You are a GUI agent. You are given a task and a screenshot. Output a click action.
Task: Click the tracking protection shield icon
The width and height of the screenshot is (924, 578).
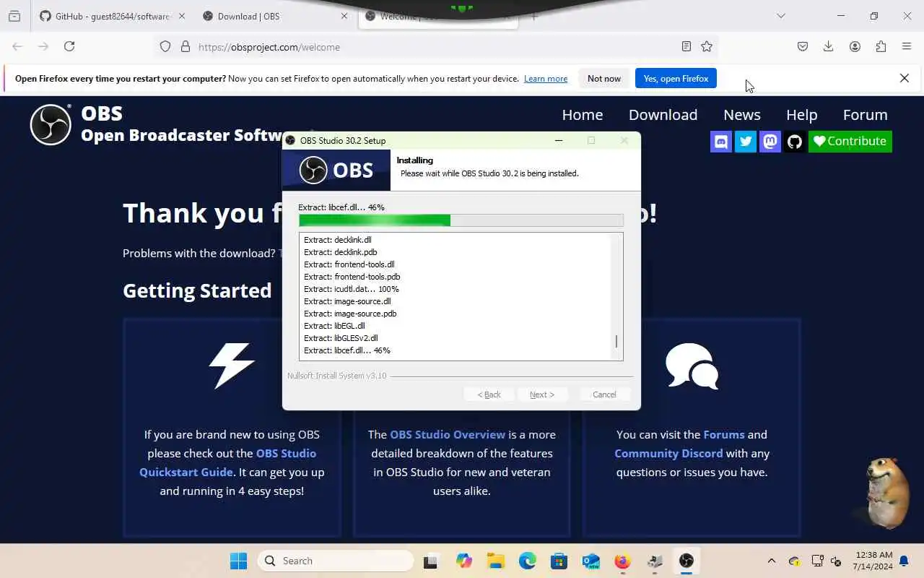pos(165,46)
